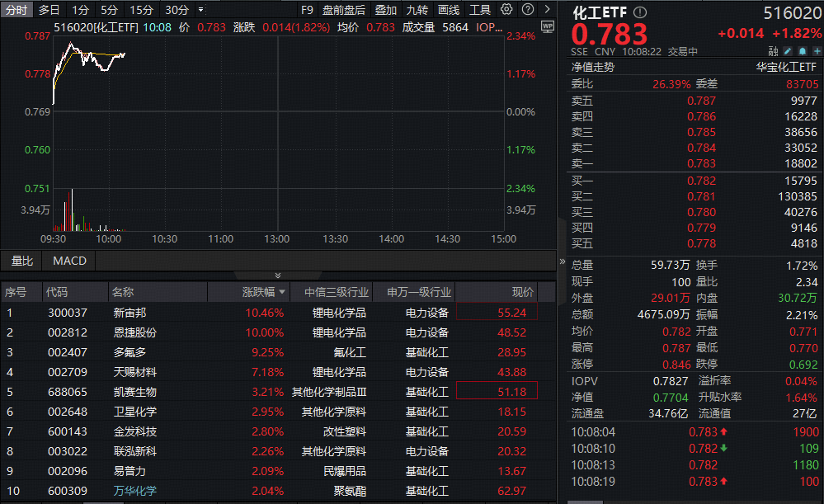Screen dimensions: 824x504
Task: Click the help question mark icon
Action: (x=529, y=9)
